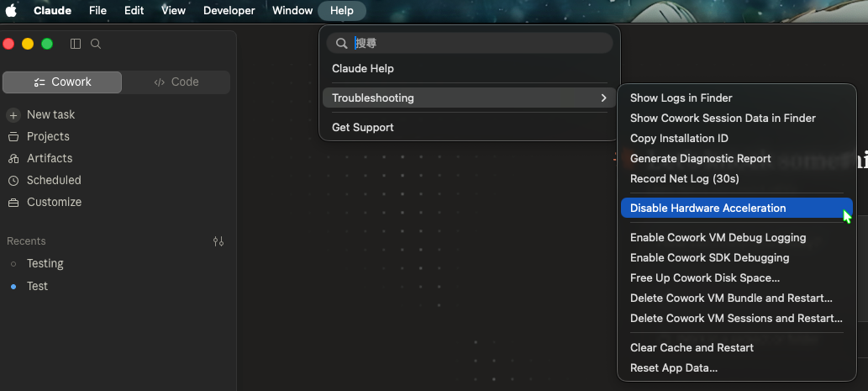Open the Apple menu logo
868x391 pixels.
[11, 11]
